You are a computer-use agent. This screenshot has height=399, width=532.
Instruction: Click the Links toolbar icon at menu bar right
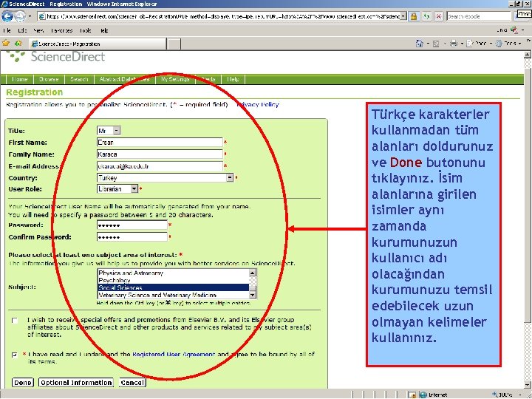[x=514, y=30]
